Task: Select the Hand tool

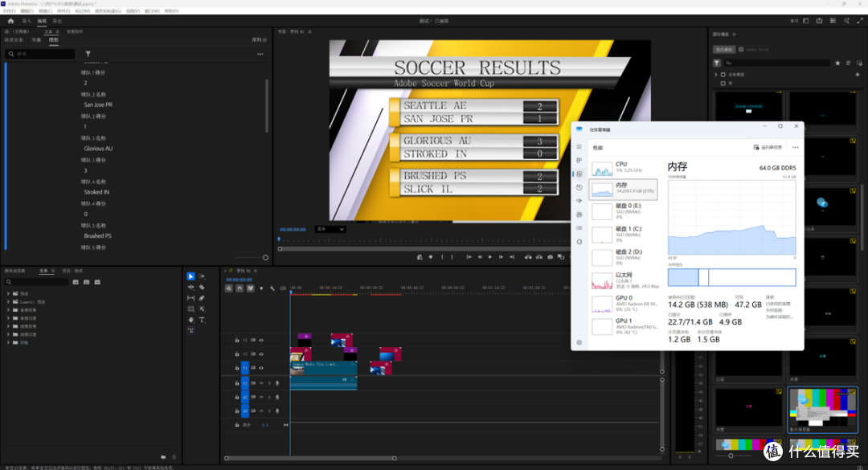Action: (x=191, y=320)
